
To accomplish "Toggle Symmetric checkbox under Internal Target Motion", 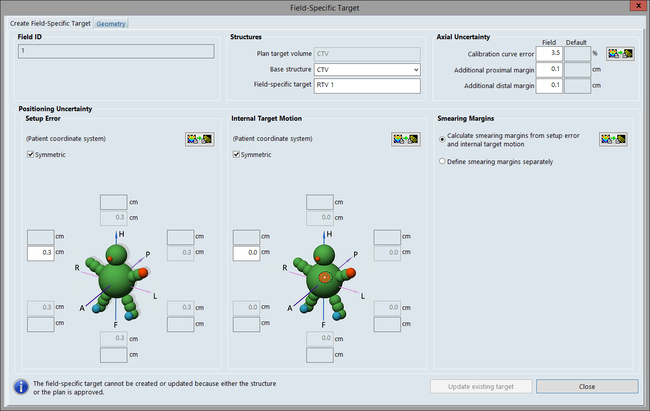I will (237, 155).
